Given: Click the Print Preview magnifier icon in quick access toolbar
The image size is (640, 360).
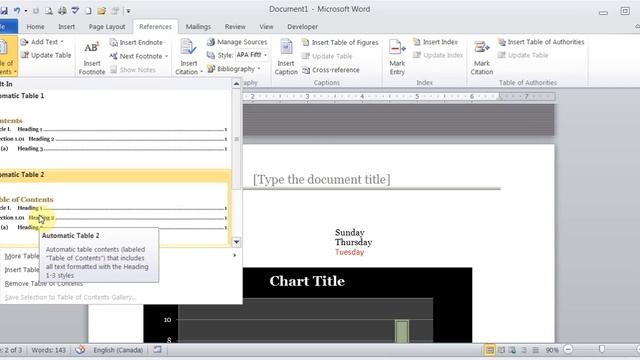Looking at the screenshot, I should 49,11.
